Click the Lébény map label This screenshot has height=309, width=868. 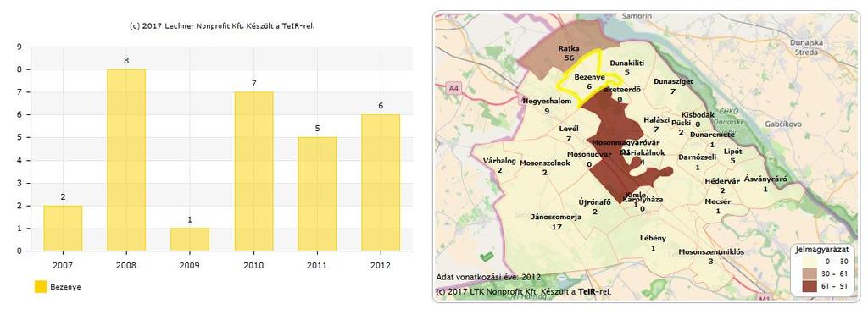click(x=653, y=238)
